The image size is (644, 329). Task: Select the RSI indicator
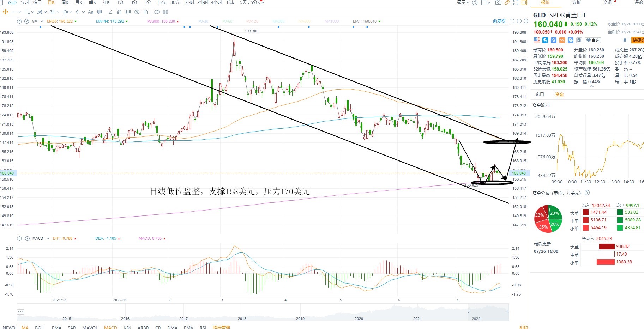tap(203, 327)
